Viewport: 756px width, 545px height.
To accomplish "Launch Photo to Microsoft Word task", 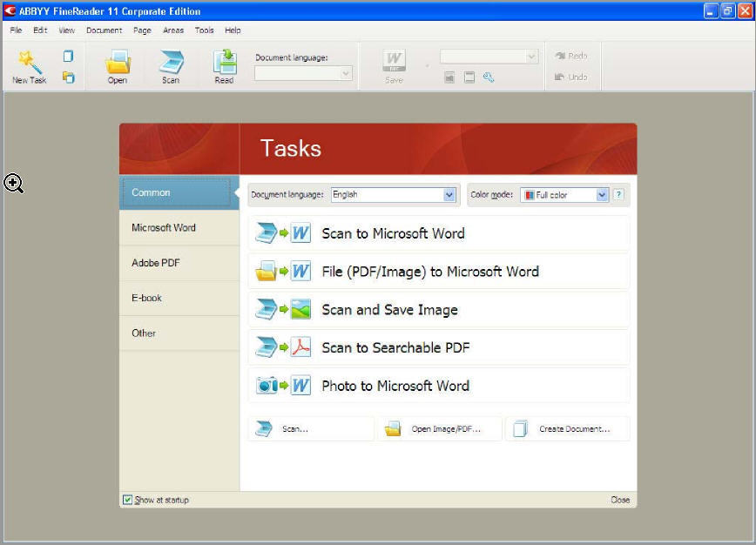I will coord(439,386).
